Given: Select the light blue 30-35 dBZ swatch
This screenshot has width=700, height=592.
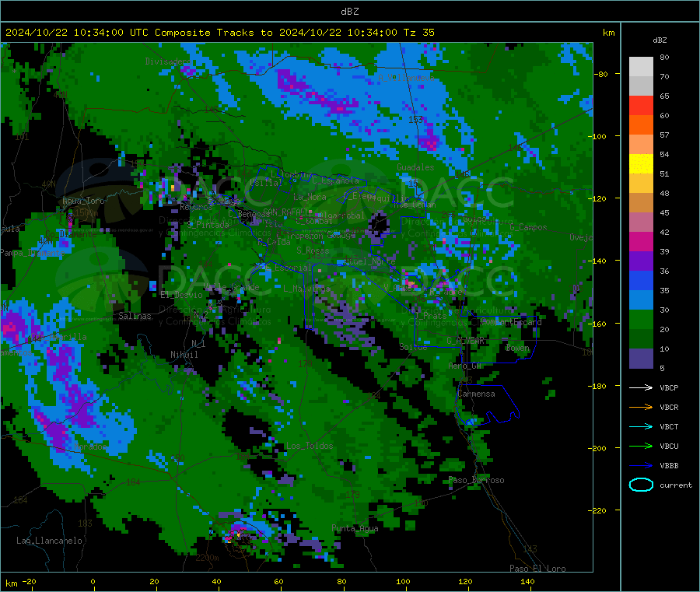Looking at the screenshot, I should [x=641, y=300].
